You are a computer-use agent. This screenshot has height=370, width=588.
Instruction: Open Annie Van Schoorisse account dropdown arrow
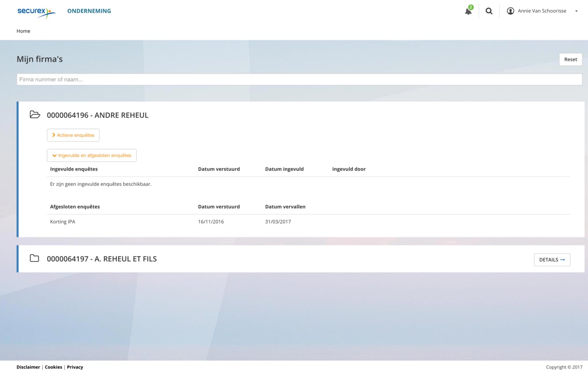tap(576, 11)
